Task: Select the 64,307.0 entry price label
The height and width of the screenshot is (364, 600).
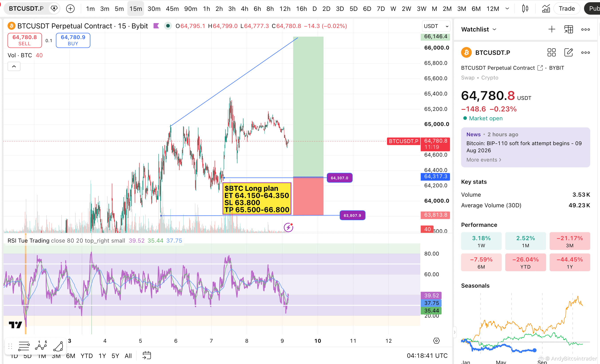Action: (339, 178)
